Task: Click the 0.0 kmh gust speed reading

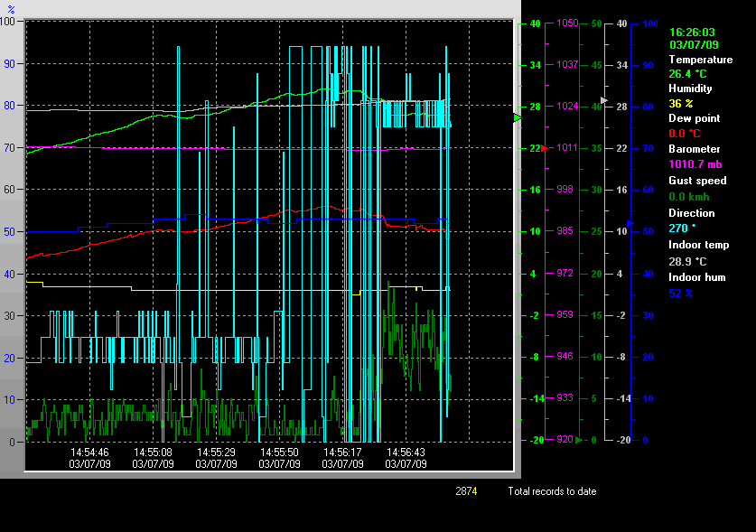Action: click(x=691, y=197)
